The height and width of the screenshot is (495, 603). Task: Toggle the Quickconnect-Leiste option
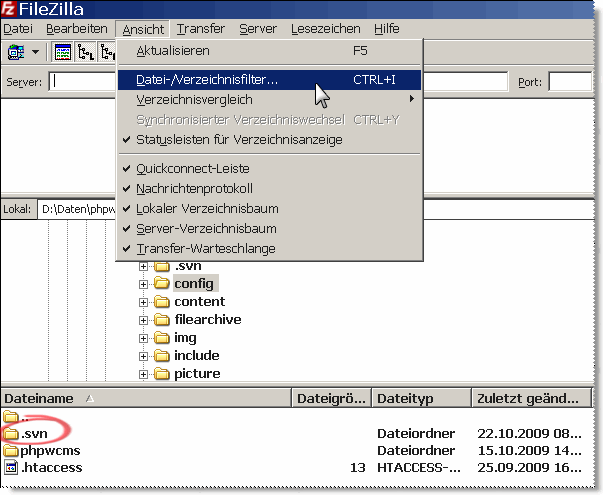point(269,168)
